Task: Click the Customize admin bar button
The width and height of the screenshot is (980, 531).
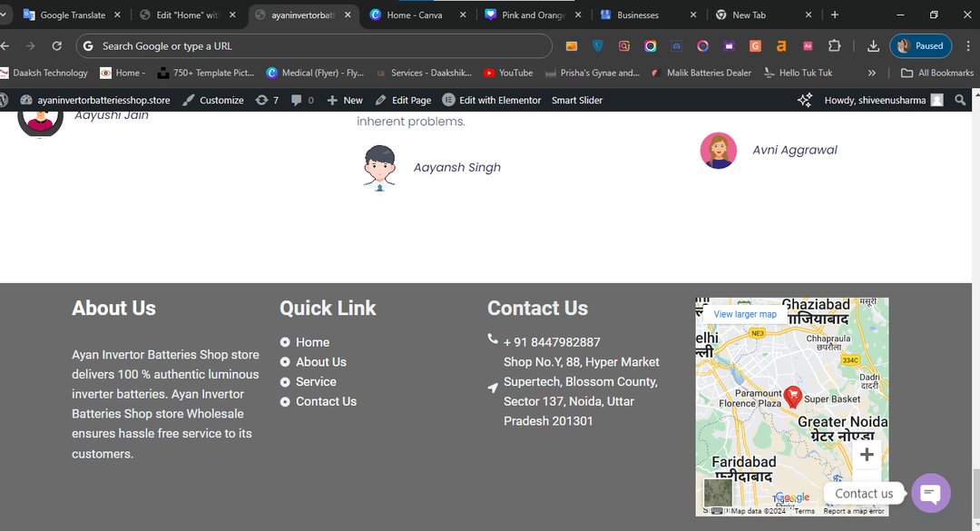Action: (x=213, y=100)
